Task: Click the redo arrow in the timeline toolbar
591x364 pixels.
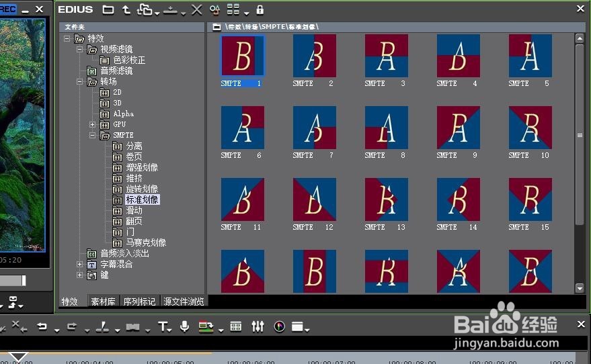Action: click(x=72, y=326)
